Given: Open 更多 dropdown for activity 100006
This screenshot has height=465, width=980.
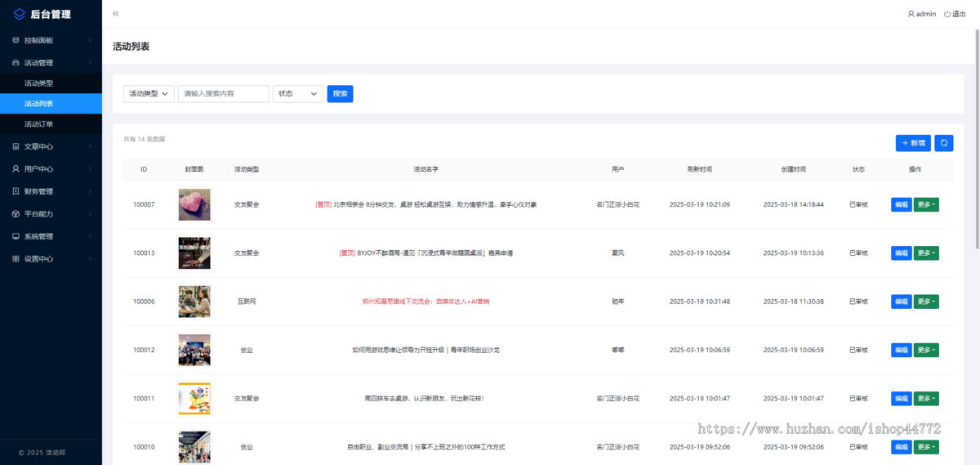Looking at the screenshot, I should [x=926, y=302].
